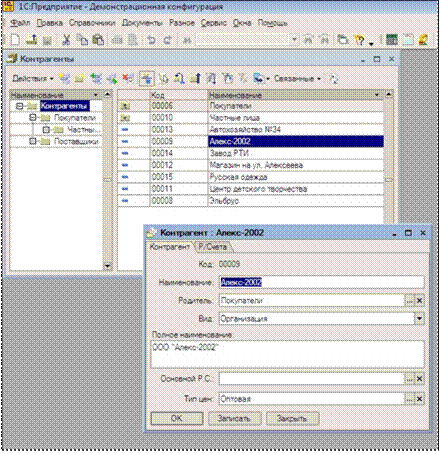Toggle expander beside Частны... tree node
Image resolution: width=441 pixels, height=454 pixels.
[x=46, y=129]
